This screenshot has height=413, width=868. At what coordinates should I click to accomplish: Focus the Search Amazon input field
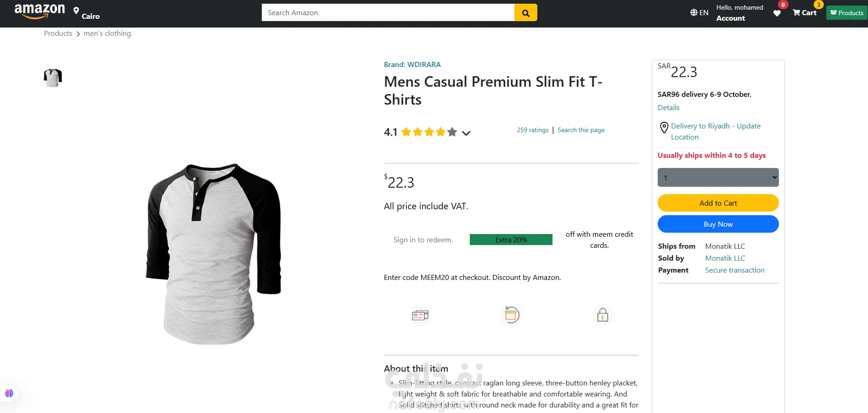click(x=388, y=13)
